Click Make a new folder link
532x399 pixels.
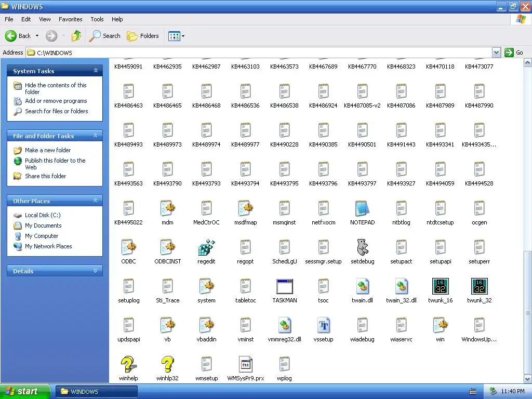(48, 150)
